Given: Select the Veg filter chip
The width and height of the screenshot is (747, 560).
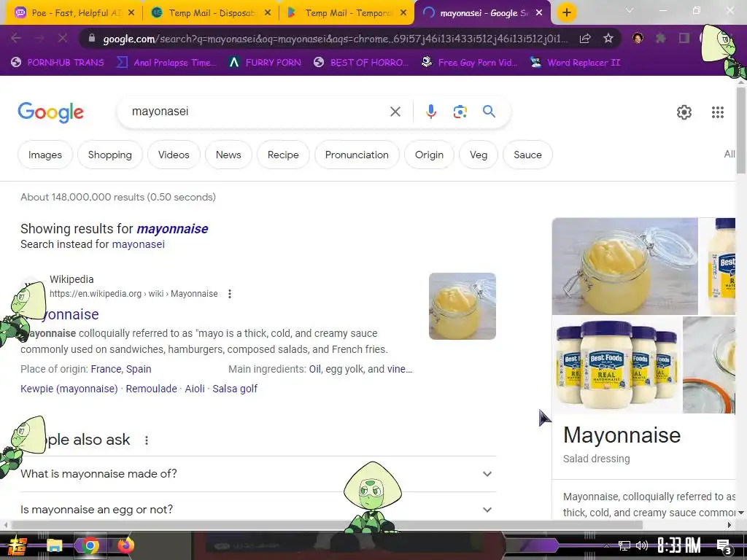Looking at the screenshot, I should tap(479, 155).
